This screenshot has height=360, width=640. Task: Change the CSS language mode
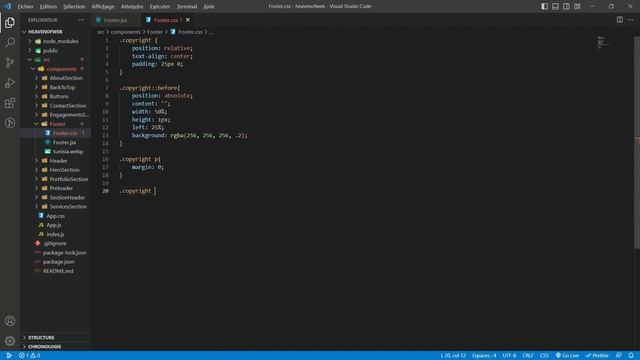point(544,356)
